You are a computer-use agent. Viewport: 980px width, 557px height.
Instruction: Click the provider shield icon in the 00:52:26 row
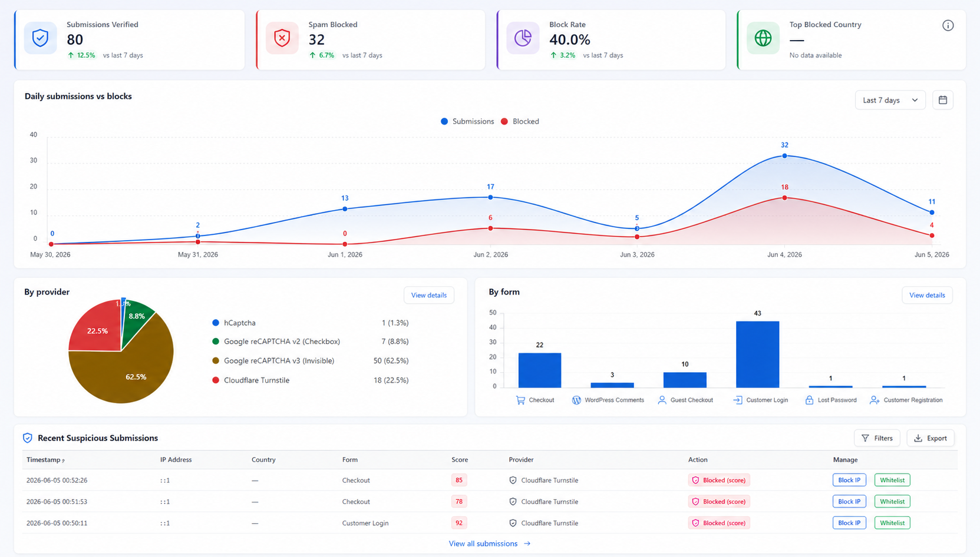[513, 480]
